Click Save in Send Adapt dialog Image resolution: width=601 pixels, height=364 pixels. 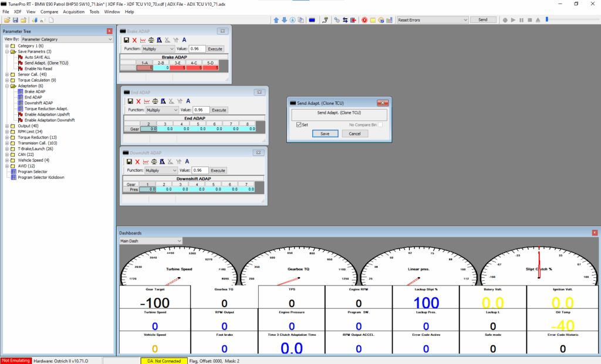pos(325,134)
